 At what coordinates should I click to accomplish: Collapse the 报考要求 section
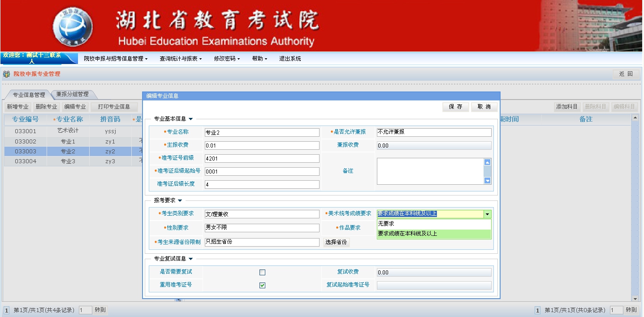[x=180, y=201]
